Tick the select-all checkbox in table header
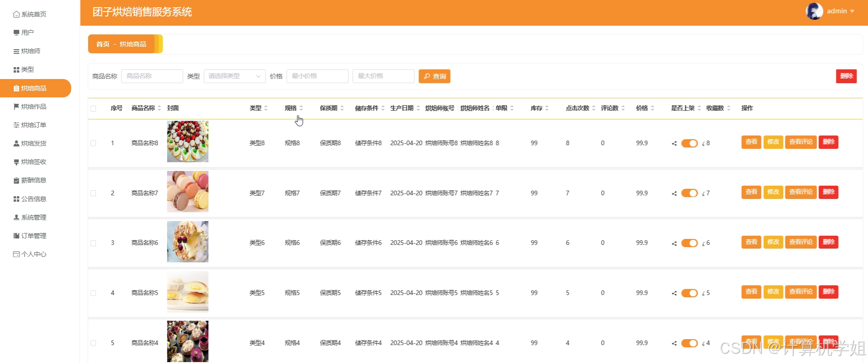The image size is (868, 363). point(93,108)
